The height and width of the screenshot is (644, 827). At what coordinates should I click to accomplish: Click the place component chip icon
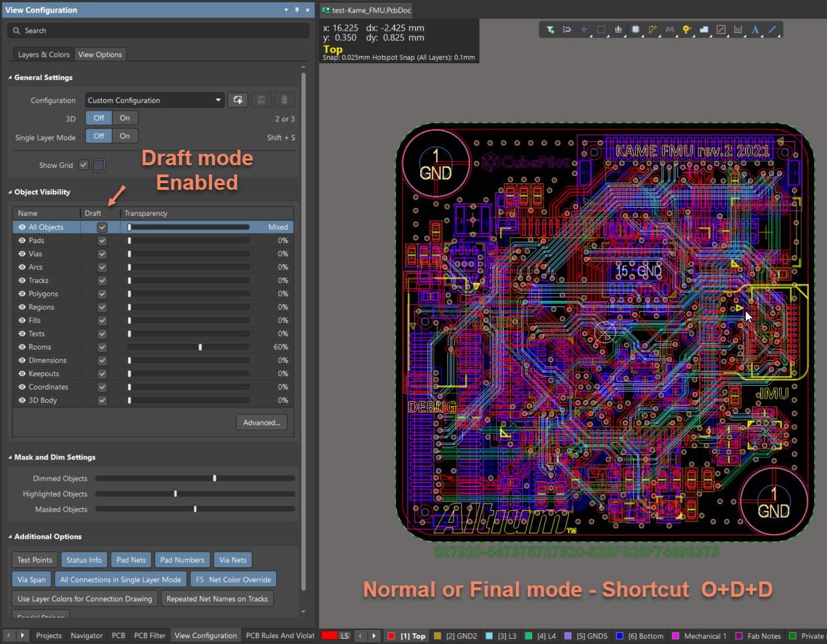point(635,29)
